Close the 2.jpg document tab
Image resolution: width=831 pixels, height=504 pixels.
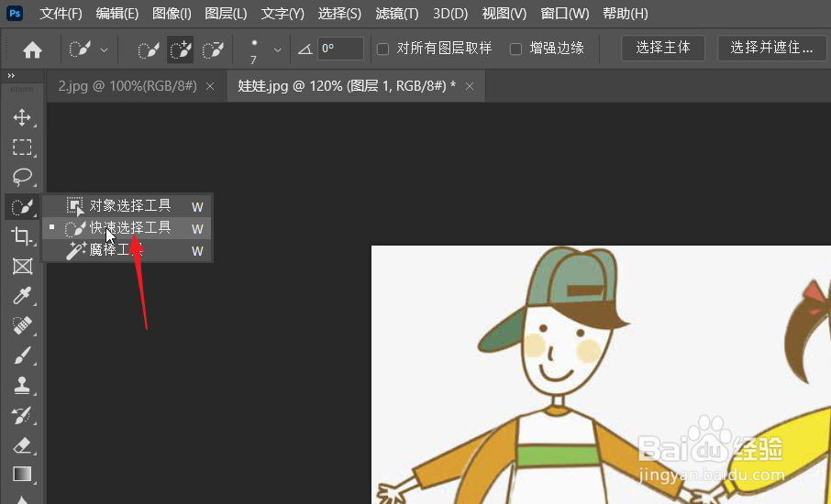pyautogui.click(x=210, y=86)
